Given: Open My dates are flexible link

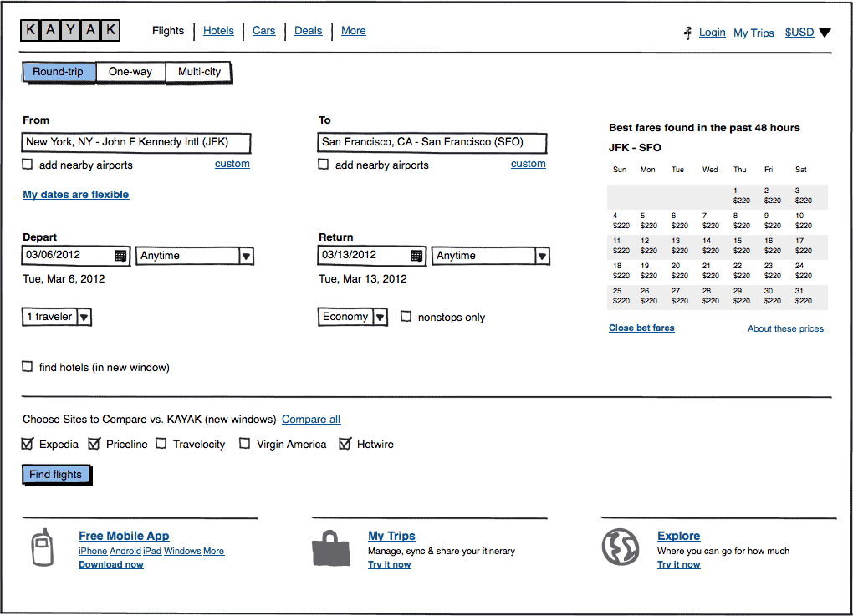Looking at the screenshot, I should (x=76, y=195).
